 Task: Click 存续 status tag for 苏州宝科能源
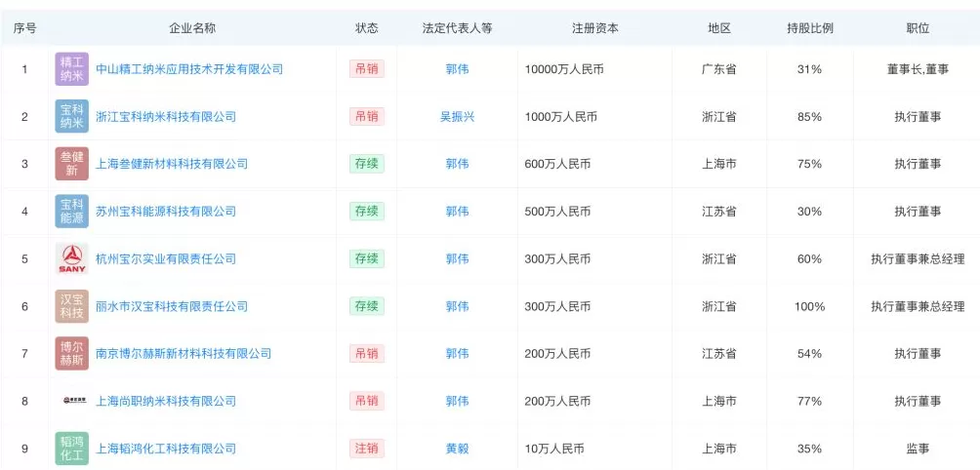pyautogui.click(x=367, y=212)
